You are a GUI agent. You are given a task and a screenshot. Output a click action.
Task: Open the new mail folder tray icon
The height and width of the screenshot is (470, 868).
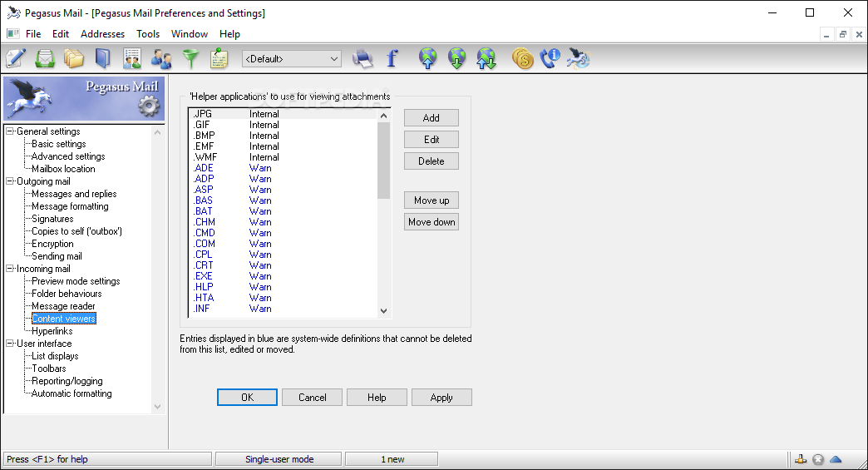45,58
